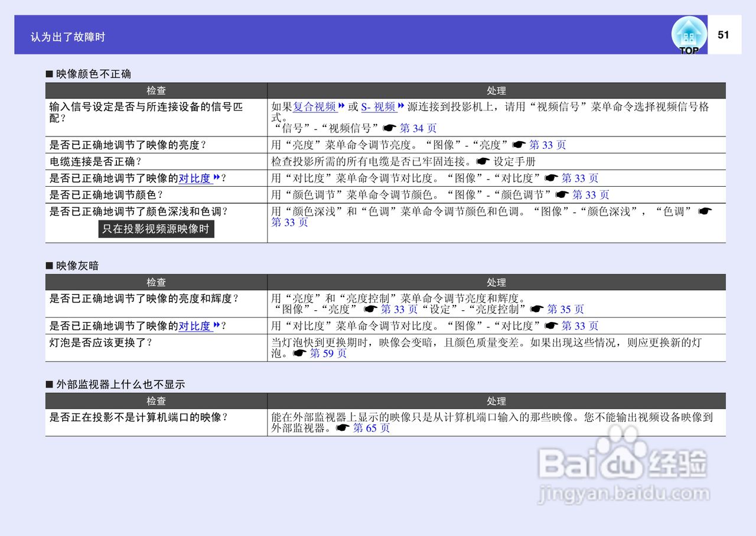Click 检查 header in 外部监视器 table
The width and height of the screenshot is (756, 536).
pyautogui.click(x=157, y=401)
